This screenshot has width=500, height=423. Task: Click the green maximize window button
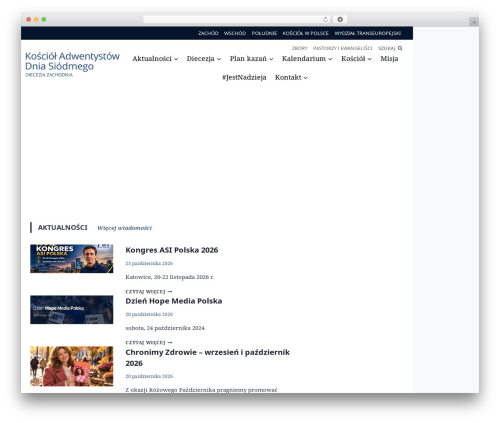pyautogui.click(x=44, y=19)
